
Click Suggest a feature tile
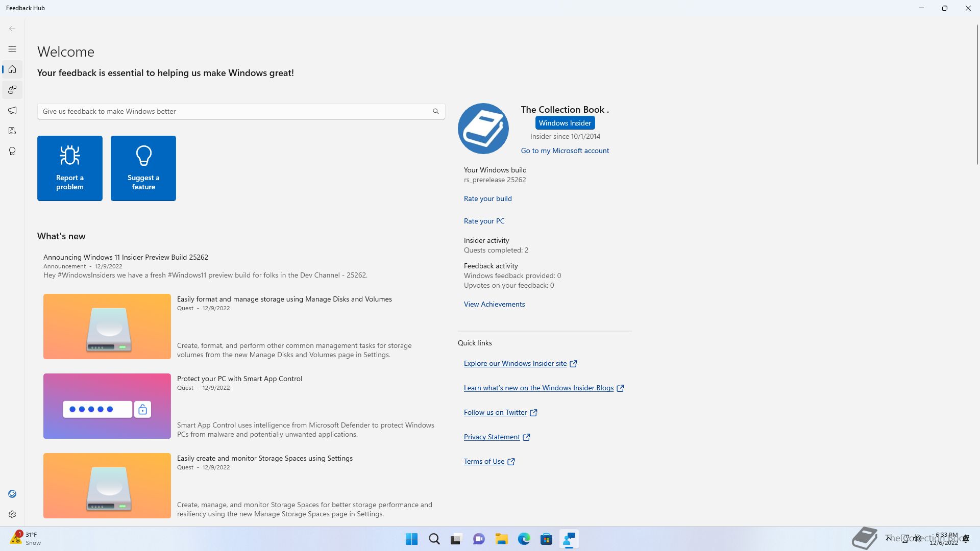point(143,168)
